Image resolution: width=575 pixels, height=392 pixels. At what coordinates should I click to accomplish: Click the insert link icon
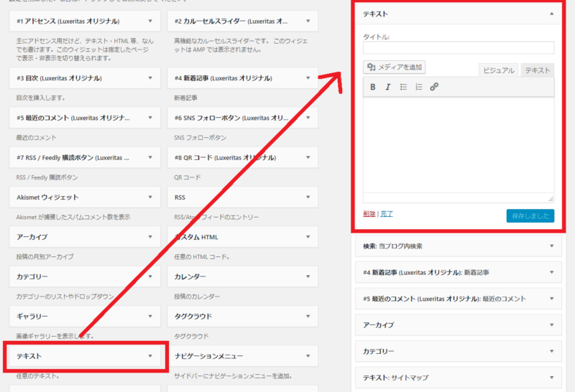point(434,87)
